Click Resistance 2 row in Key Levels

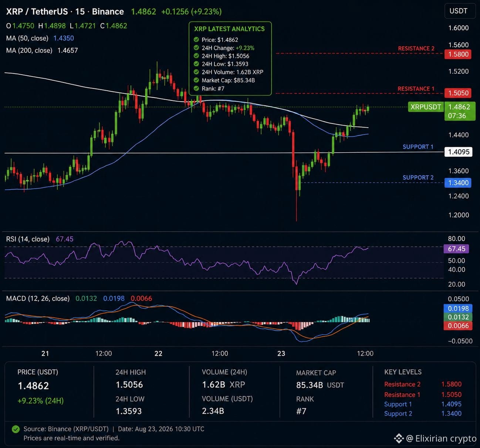tap(423, 384)
